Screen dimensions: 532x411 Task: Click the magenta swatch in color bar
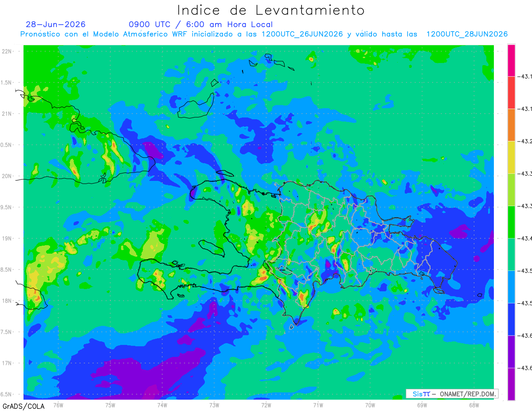click(511, 60)
